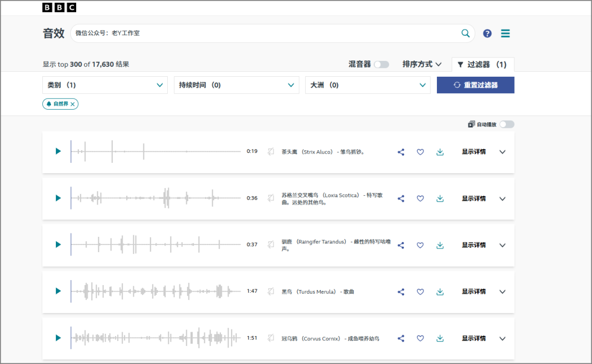This screenshot has height=364, width=592.
Task: Click the search magnifier icon
Action: [465, 33]
